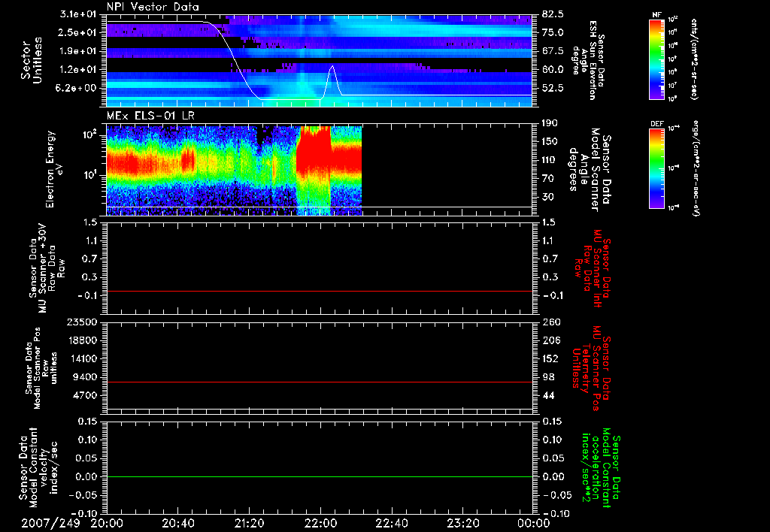Image resolution: width=770 pixels, height=532 pixels.
Task: Click the 260 telemetry axis value
Action: tap(550, 322)
